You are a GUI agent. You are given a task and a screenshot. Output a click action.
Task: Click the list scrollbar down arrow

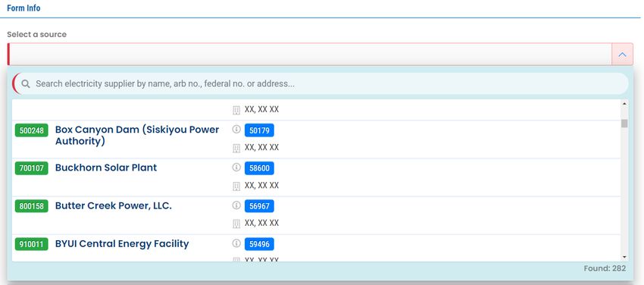click(x=624, y=257)
